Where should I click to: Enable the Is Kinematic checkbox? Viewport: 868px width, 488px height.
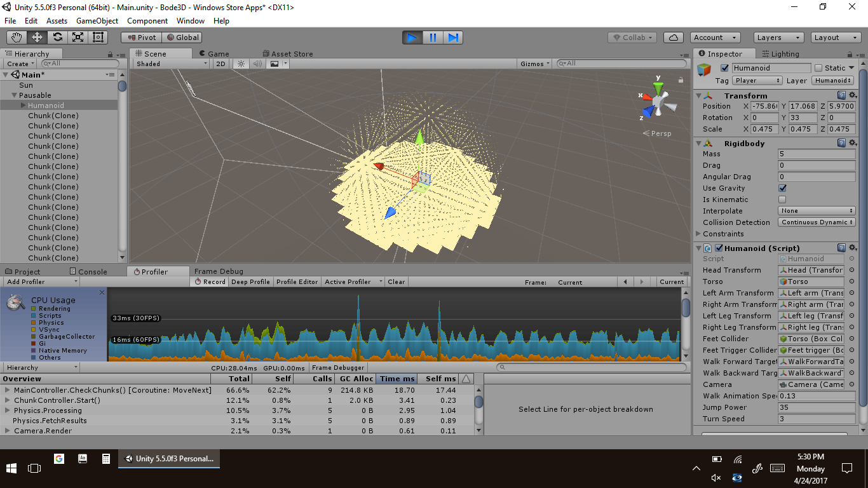(782, 200)
